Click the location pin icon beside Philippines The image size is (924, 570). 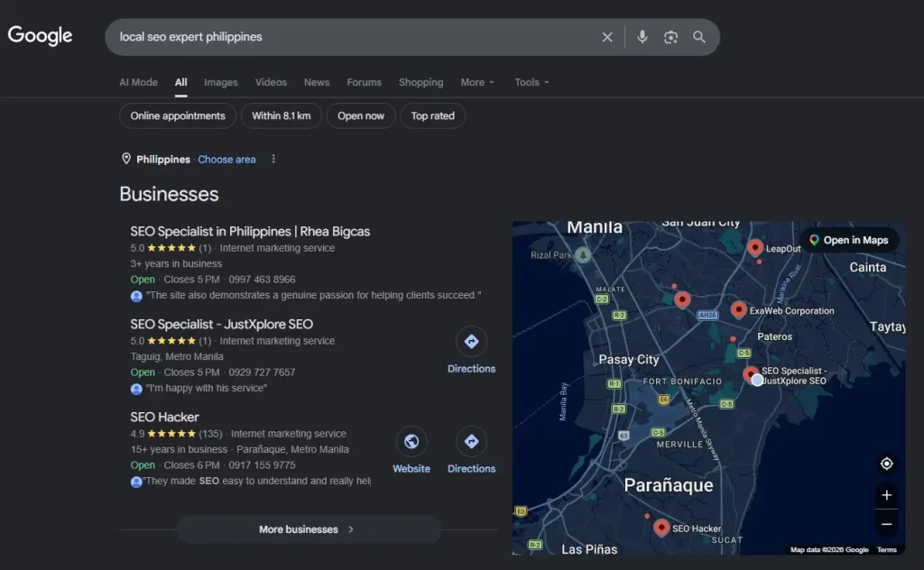click(126, 159)
